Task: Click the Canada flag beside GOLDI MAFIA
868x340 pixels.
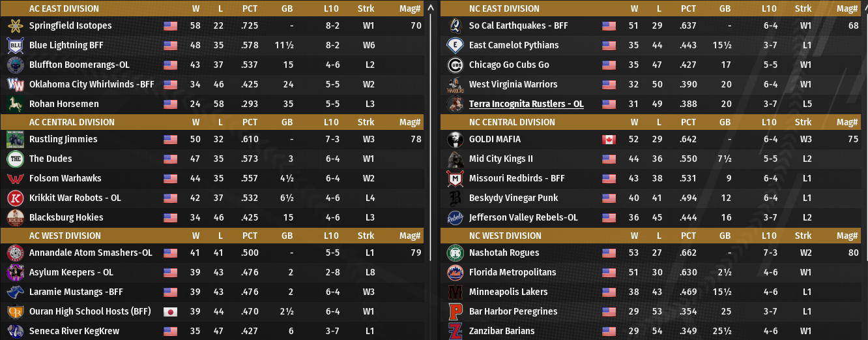Action: pos(609,140)
